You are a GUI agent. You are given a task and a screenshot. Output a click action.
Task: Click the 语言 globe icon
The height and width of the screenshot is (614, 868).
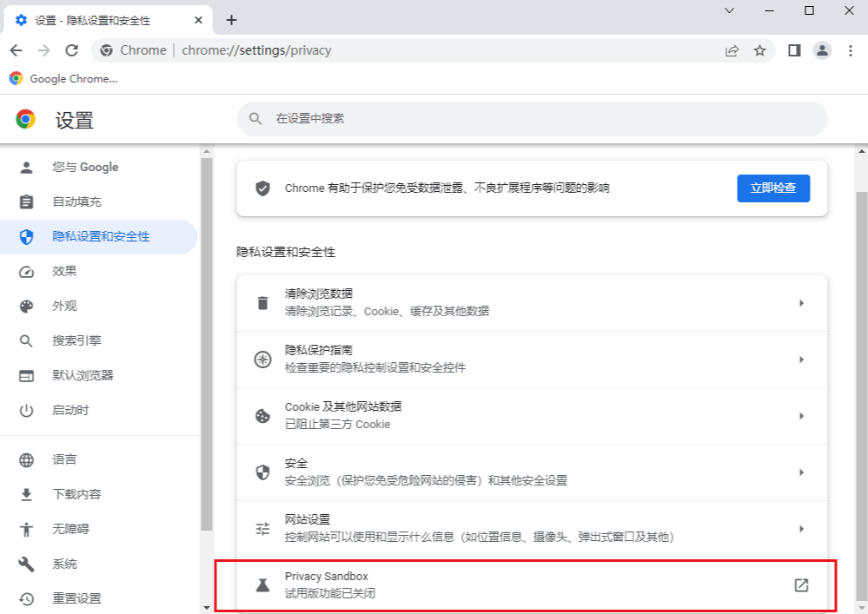[x=26, y=459]
